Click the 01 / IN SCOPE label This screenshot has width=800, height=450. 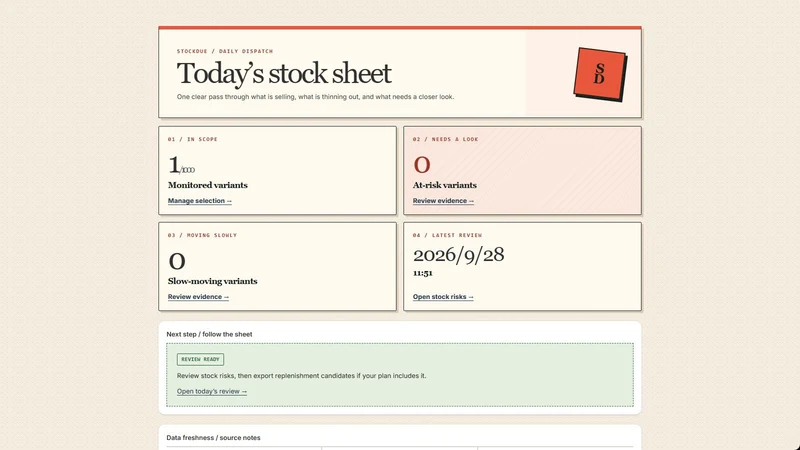192,139
